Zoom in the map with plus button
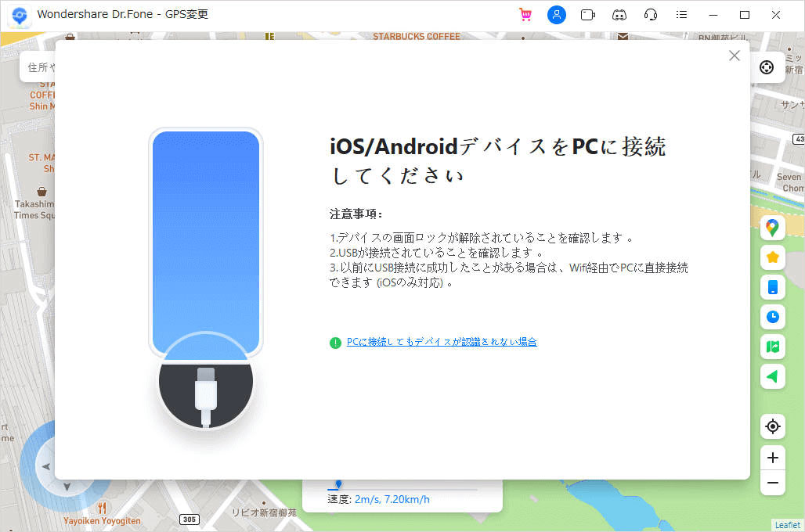This screenshot has height=532, width=805. point(773,458)
